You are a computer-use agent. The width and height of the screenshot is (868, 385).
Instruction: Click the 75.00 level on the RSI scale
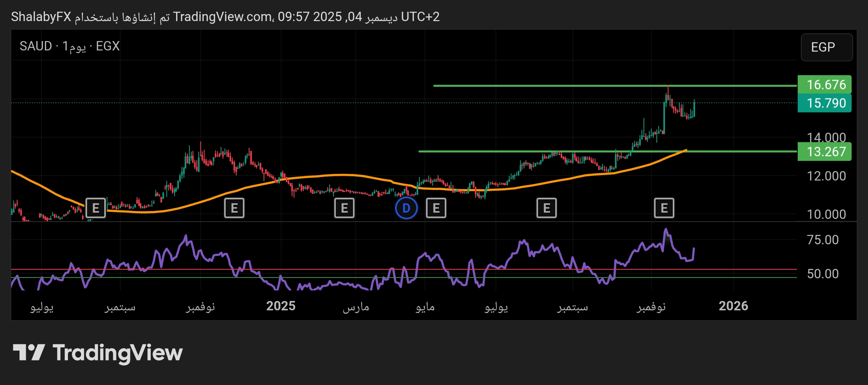pos(823,240)
